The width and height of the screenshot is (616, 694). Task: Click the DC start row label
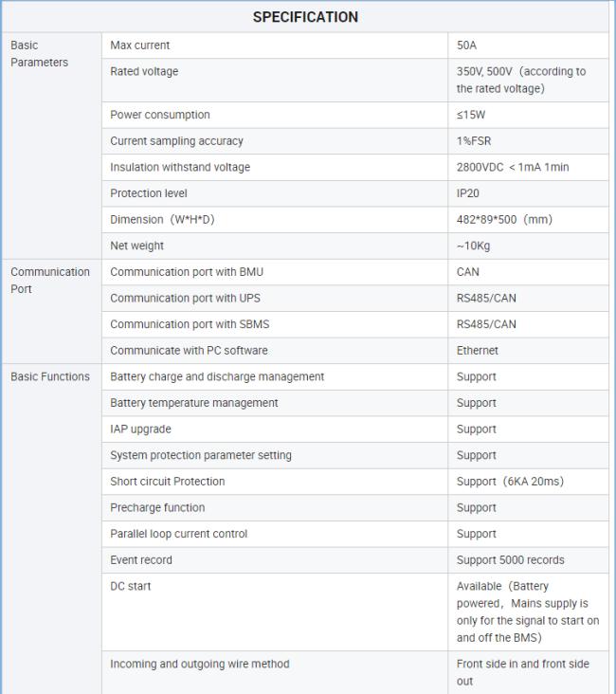131,586
